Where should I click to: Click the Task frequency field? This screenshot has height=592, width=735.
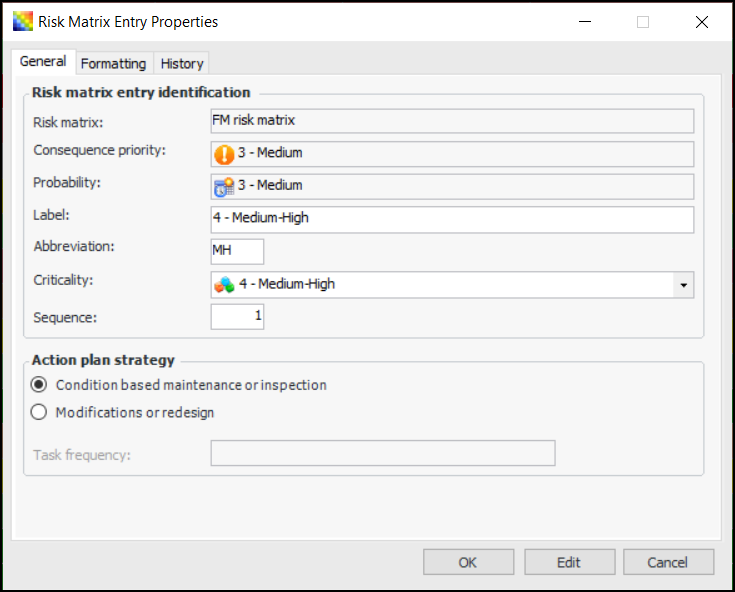click(382, 454)
